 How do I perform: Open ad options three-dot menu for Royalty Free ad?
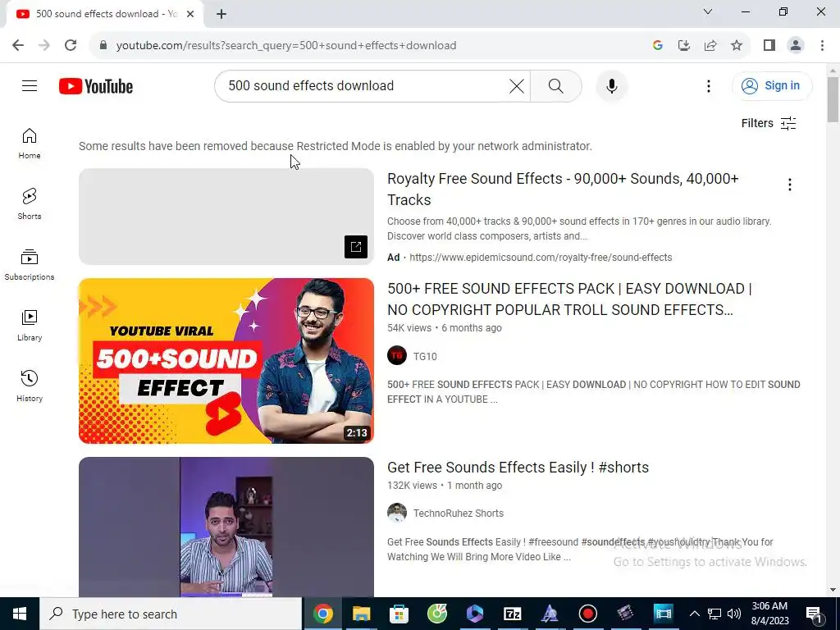coord(789,185)
